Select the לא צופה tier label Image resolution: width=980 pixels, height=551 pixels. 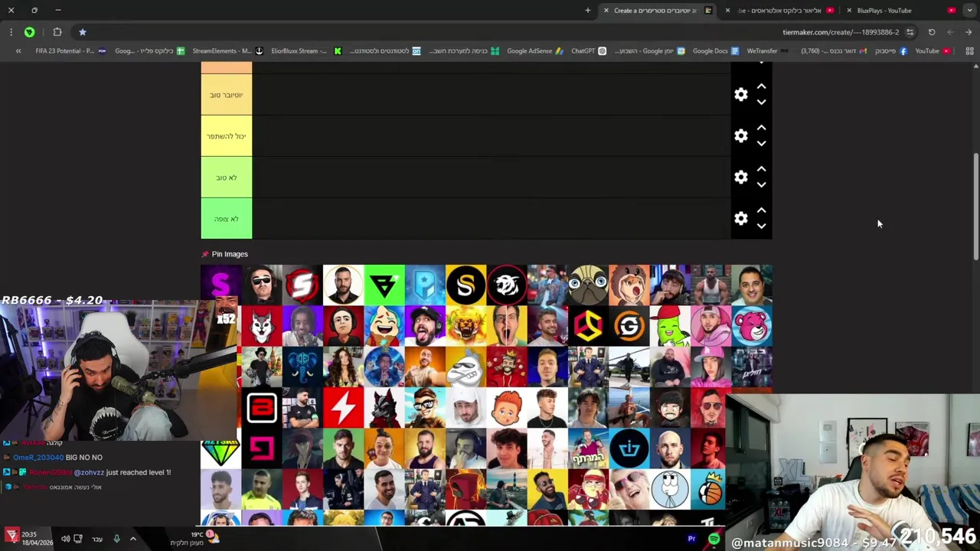pyautogui.click(x=226, y=219)
